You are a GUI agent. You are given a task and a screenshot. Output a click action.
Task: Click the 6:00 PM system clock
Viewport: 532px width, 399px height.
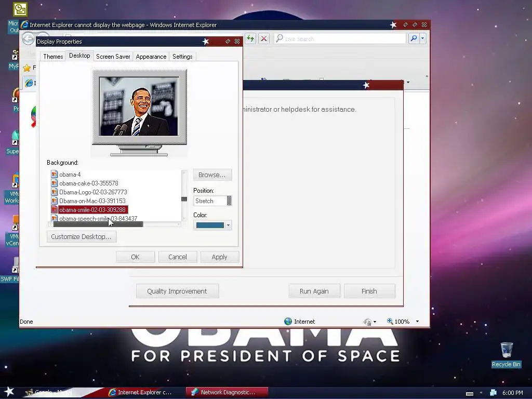[513, 393]
